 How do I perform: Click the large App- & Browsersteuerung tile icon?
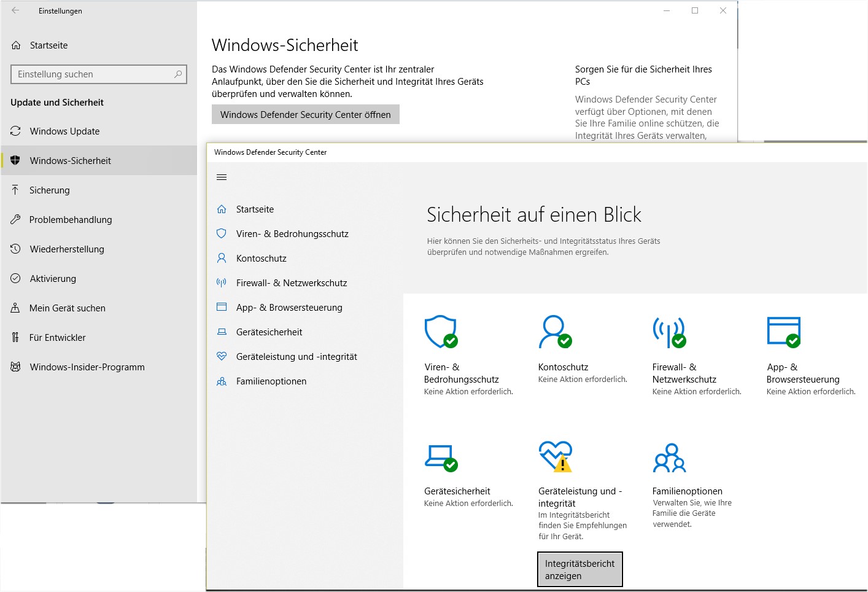[784, 332]
